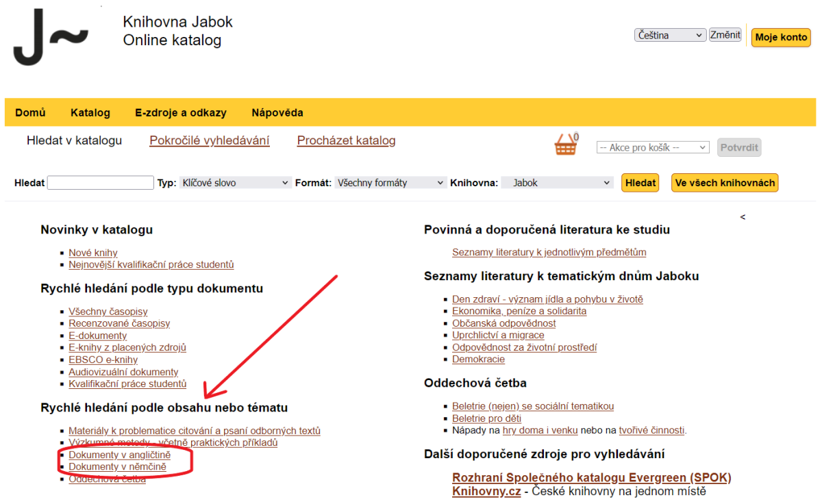Switch to Procházet katalog tab
822x504 pixels.
[x=346, y=140]
